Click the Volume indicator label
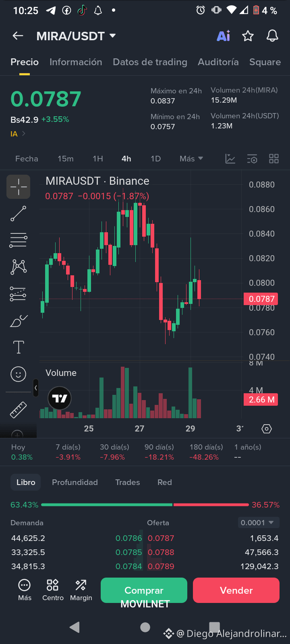The width and height of the screenshot is (290, 644). click(61, 373)
